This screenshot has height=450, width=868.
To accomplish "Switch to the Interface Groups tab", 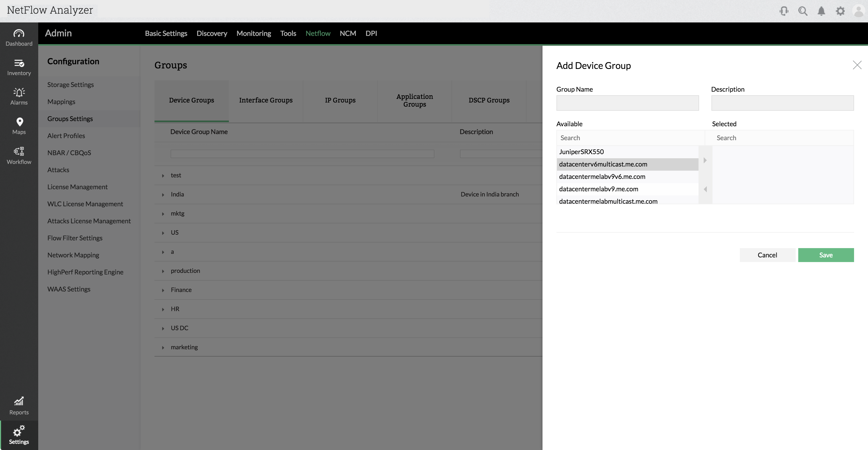I will tap(266, 100).
